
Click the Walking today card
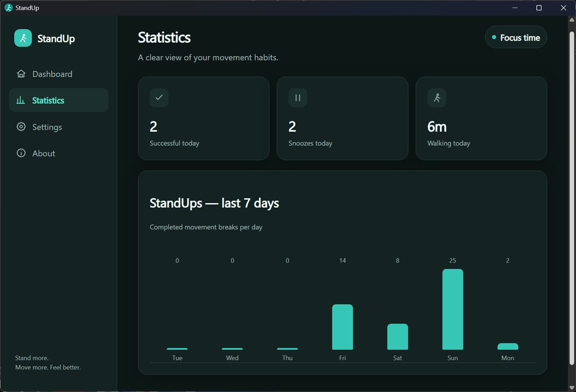pyautogui.click(x=481, y=119)
